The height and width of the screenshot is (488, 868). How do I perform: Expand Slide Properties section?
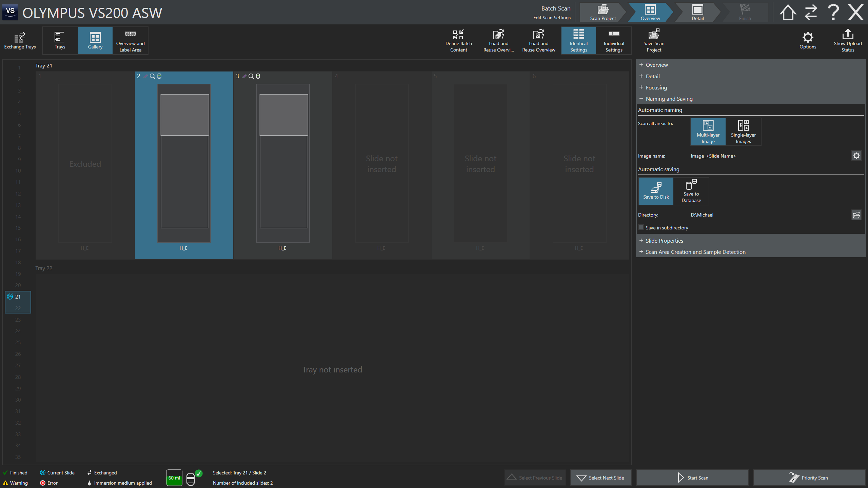pyautogui.click(x=664, y=241)
